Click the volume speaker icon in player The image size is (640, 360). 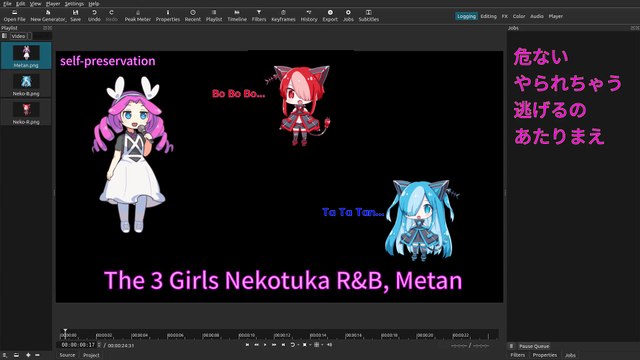(329, 345)
